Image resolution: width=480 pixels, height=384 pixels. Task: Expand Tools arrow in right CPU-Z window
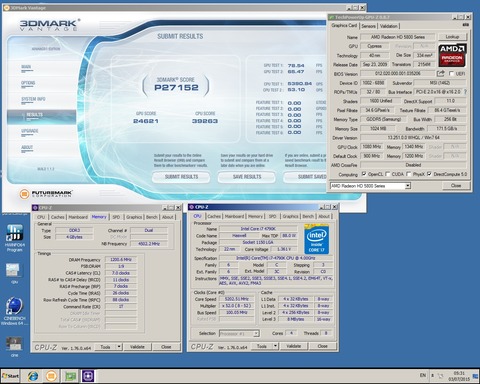pyautogui.click(x=275, y=346)
